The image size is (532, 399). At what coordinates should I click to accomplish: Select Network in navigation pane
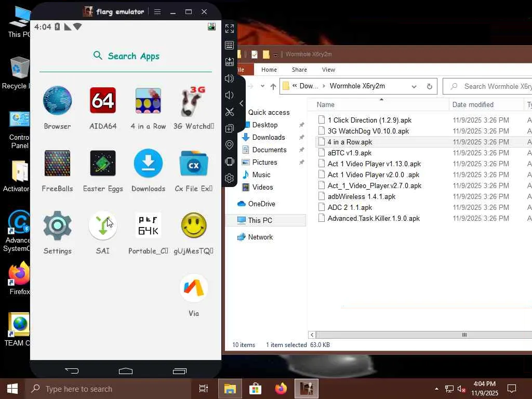tap(260, 237)
